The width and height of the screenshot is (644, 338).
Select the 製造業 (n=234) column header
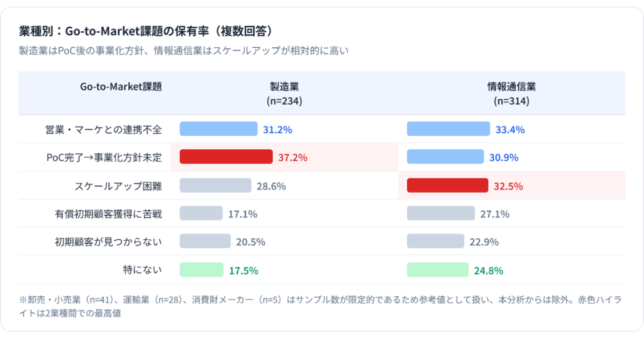[284, 93]
